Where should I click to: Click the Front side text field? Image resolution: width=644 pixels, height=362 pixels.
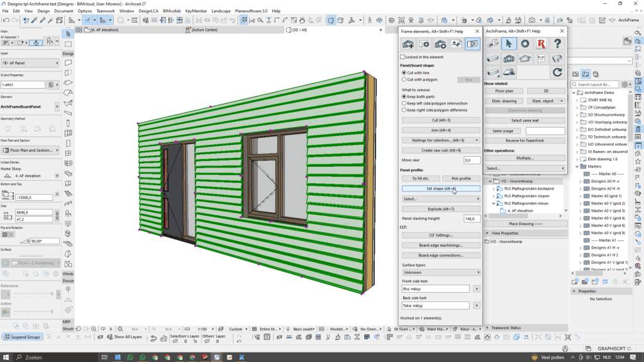[x=435, y=289]
